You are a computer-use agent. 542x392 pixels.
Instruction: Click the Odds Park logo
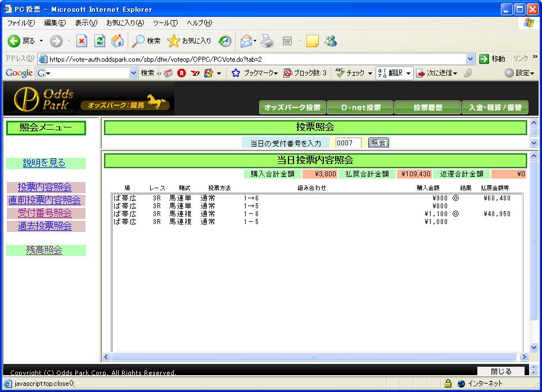[44, 99]
